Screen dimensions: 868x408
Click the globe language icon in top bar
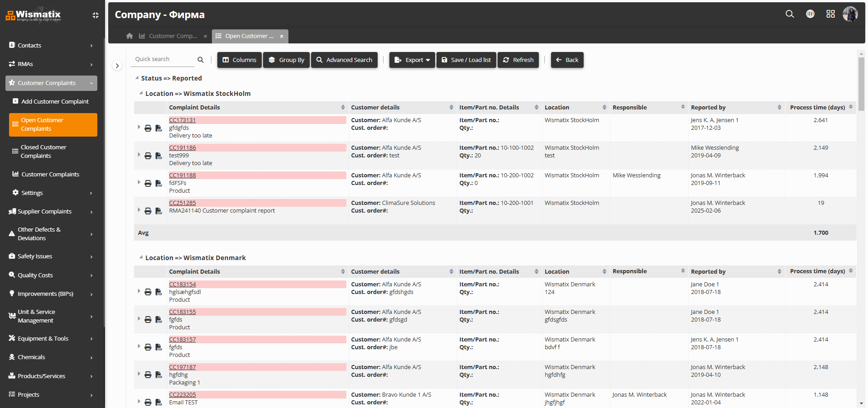[x=810, y=14]
